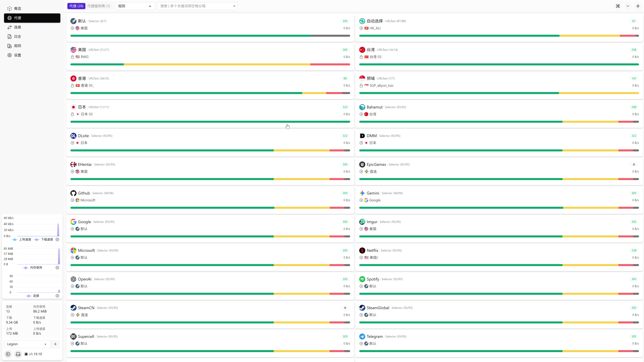The width and height of the screenshot is (644, 362).
Task: Click the latency color bar of 日本 group
Action: (210, 122)
